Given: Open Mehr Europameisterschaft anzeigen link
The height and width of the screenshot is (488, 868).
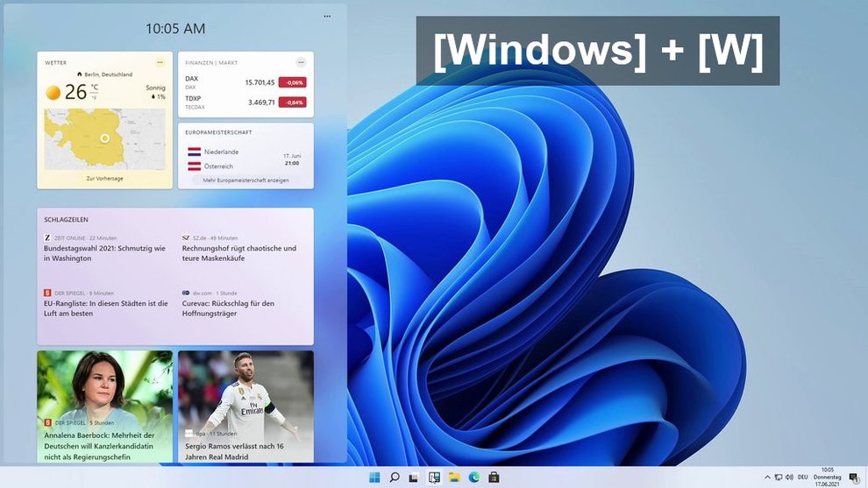Looking at the screenshot, I should 245,180.
